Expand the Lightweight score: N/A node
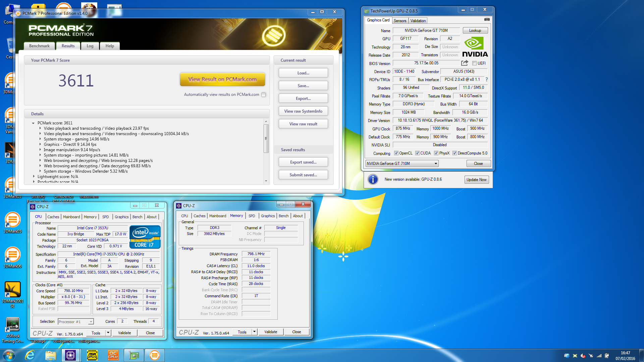Screen dimensions: 644x362 34,177
